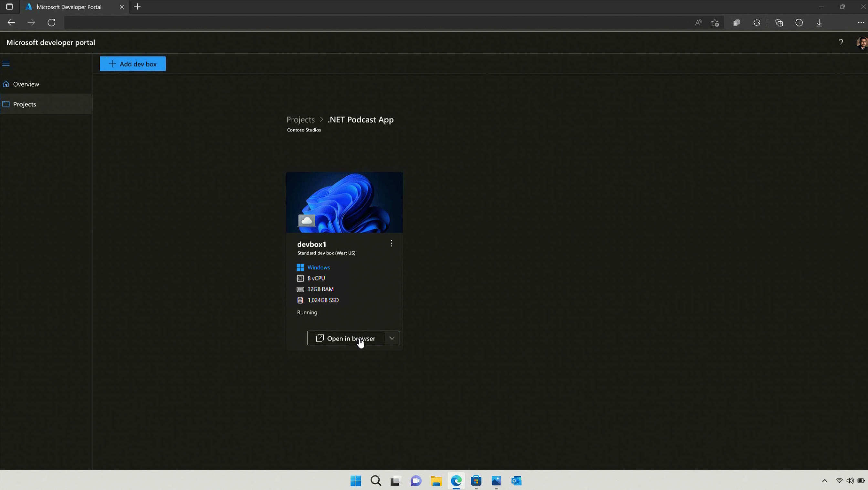
Task: Open the Collections icon in toolbar
Action: click(x=779, y=23)
